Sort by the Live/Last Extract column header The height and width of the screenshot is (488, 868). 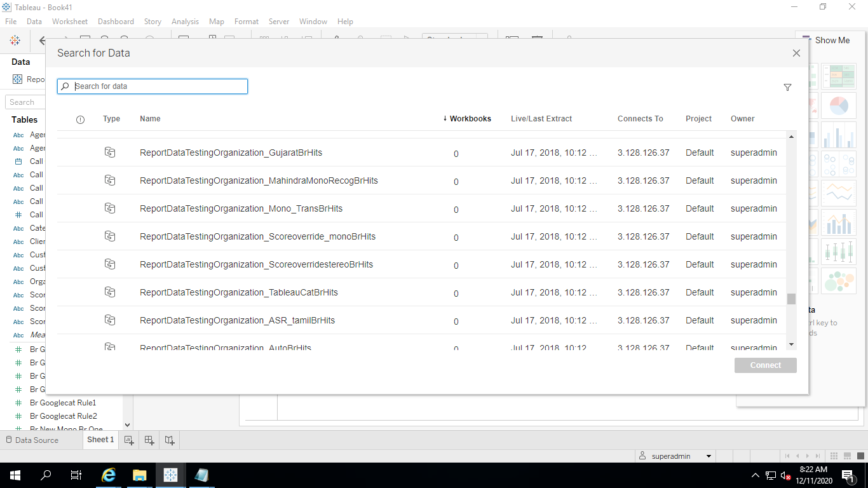[541, 119]
